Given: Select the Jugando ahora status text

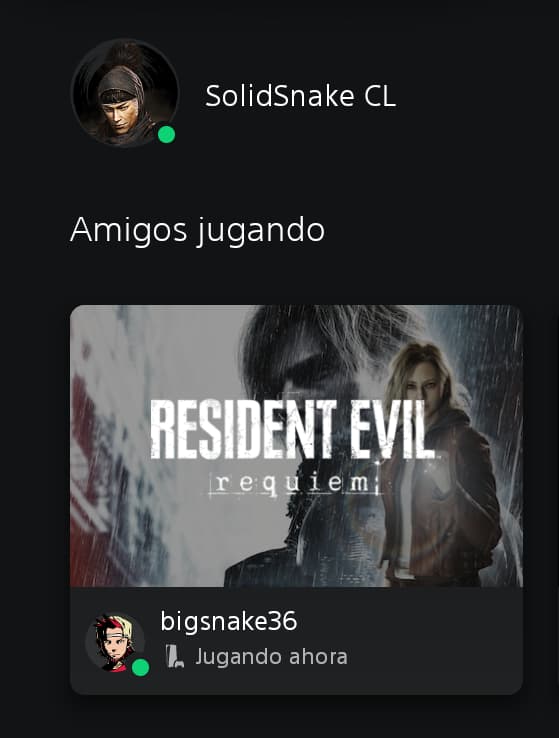Looking at the screenshot, I should point(272,657).
